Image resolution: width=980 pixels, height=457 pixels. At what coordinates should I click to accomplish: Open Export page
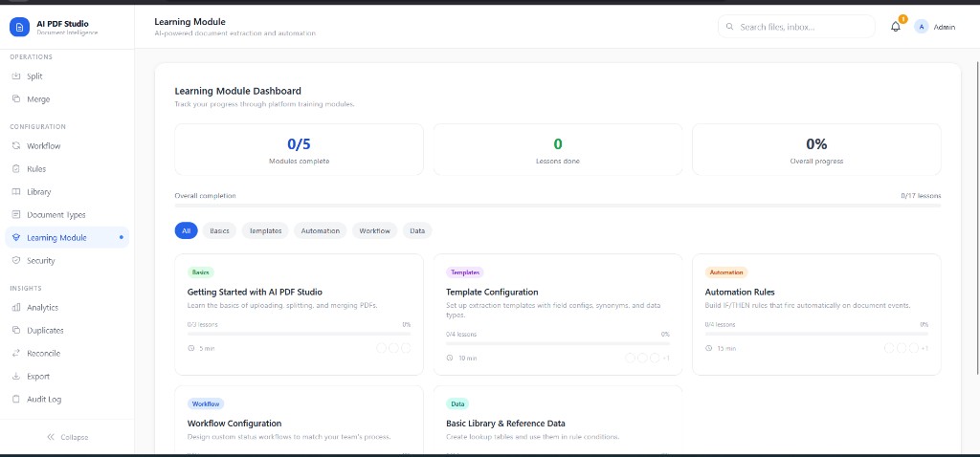(x=68, y=377)
